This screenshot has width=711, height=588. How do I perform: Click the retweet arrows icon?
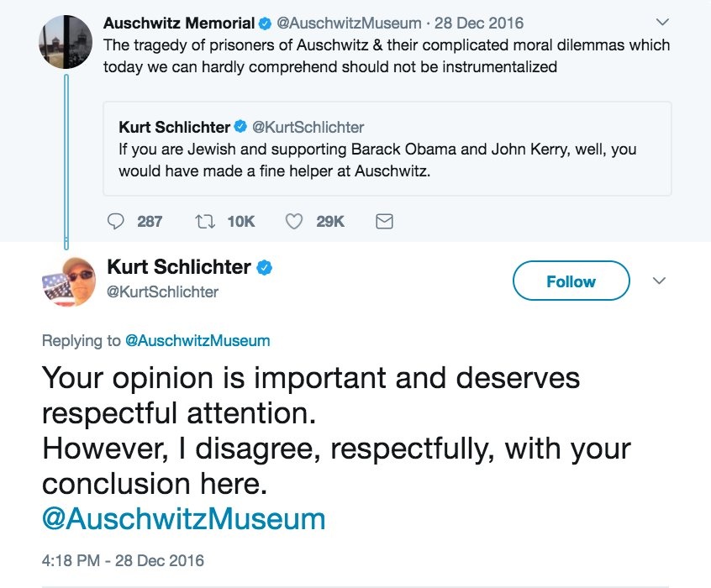pyautogui.click(x=203, y=222)
